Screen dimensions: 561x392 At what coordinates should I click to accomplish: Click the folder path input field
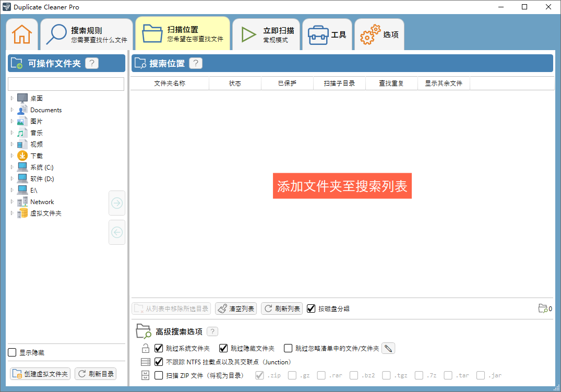point(66,84)
